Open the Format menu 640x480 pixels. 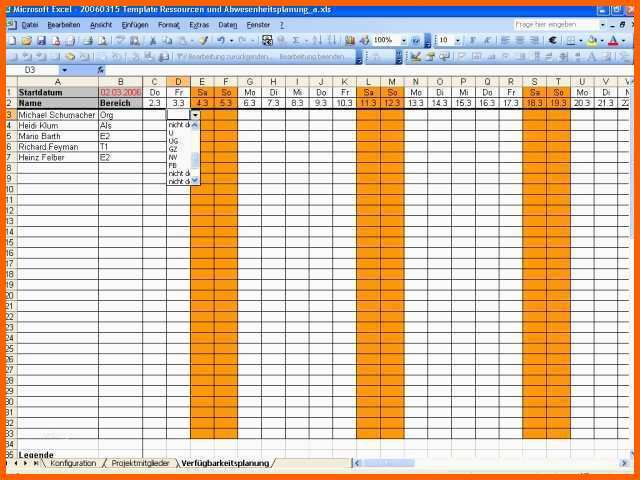coord(169,25)
